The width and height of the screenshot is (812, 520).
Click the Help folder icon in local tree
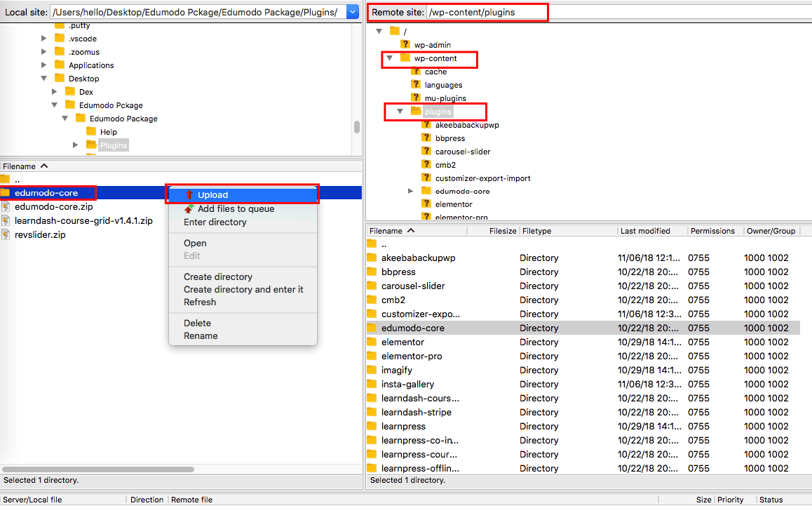click(91, 132)
